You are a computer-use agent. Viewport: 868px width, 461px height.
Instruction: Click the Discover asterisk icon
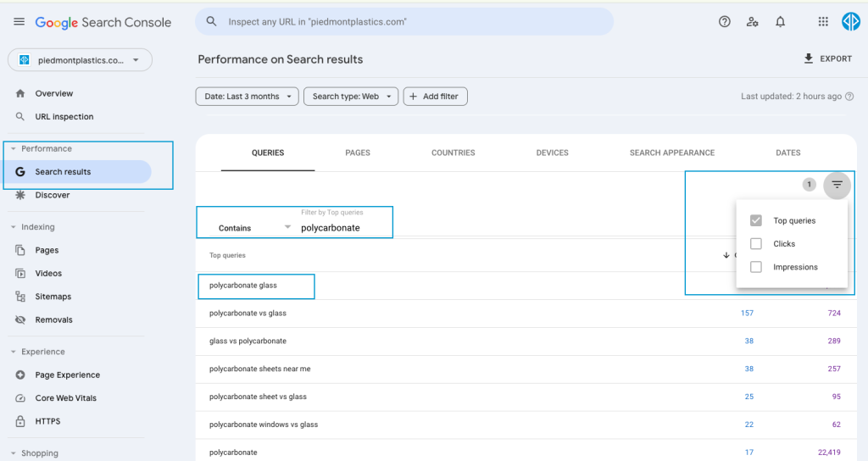pyautogui.click(x=20, y=195)
